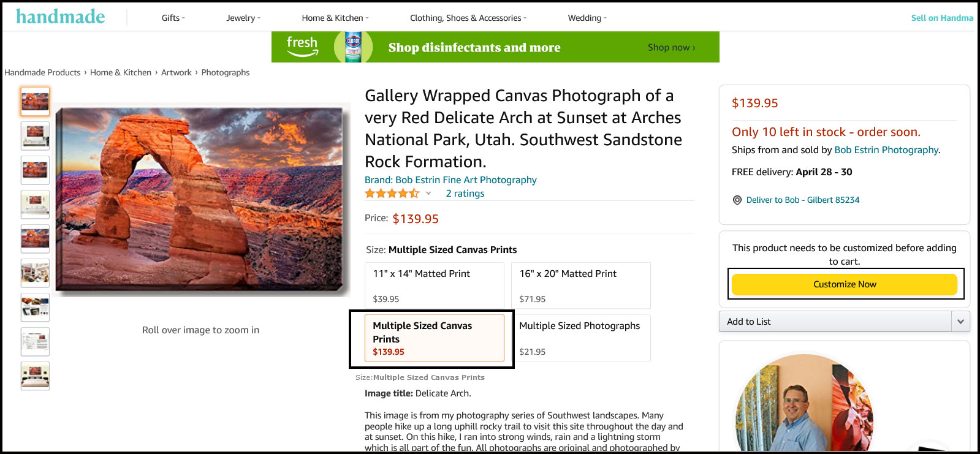
Task: Choose the 16" x 20" Matted Print size
Action: point(580,286)
